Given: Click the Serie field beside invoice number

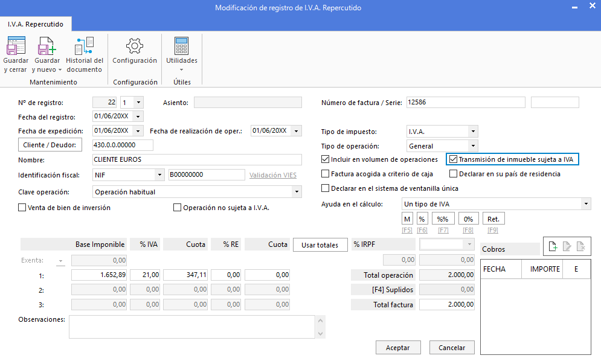Looking at the screenshot, I should (x=554, y=102).
